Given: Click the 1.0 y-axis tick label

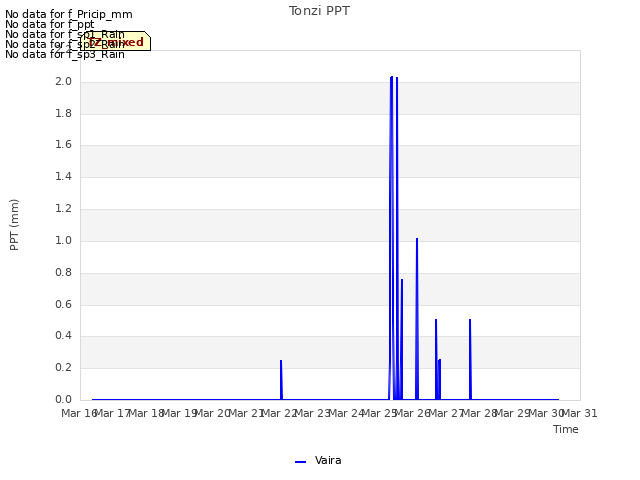Looking at the screenshot, I should (63, 240).
